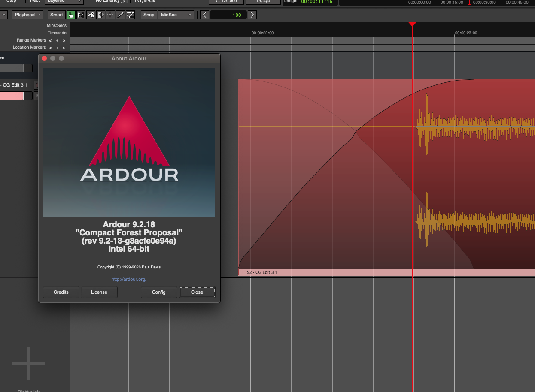
Task: Open the License tab in About dialog
Action: coord(99,292)
